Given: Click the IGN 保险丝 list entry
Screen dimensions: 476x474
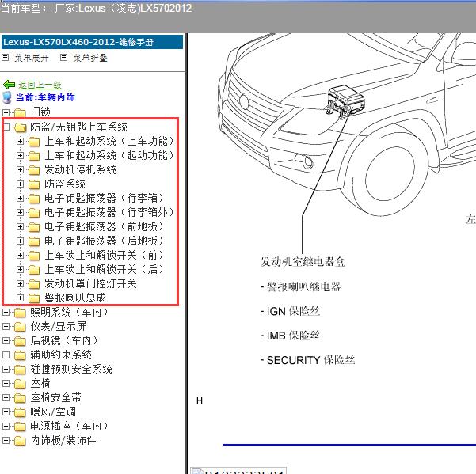Looking at the screenshot, I should tap(290, 311).
